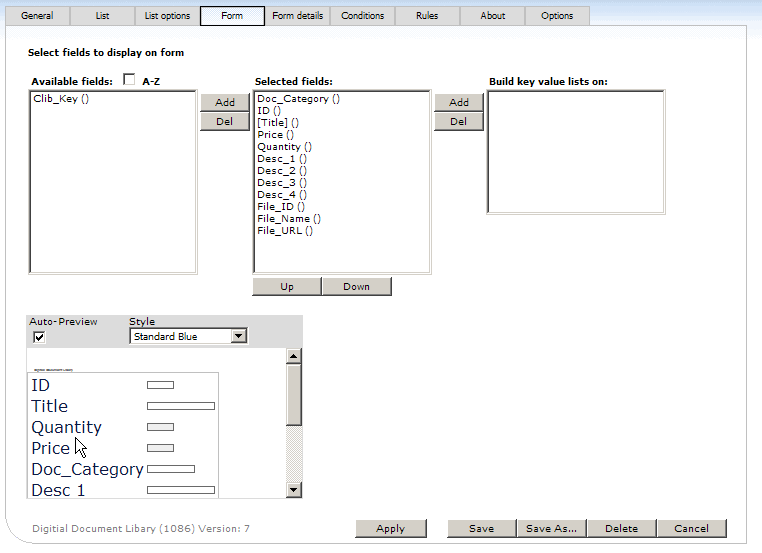Select Quantity () in Selected fields
Viewport: 762px width, 553px height.
[342, 147]
